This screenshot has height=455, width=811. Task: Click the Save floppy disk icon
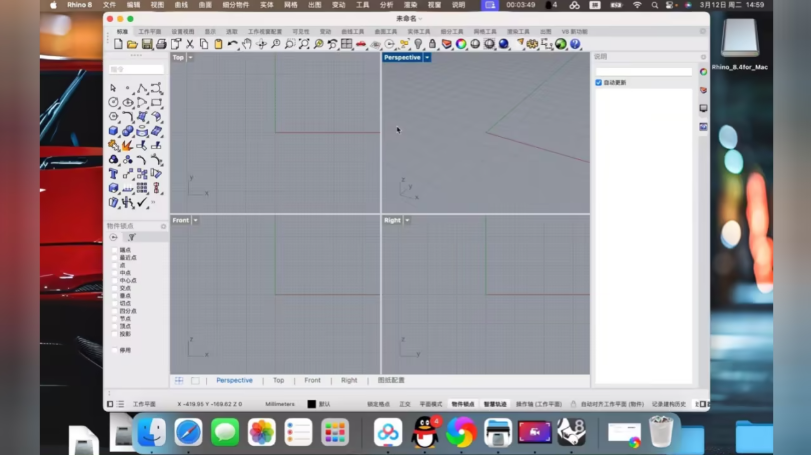(x=147, y=44)
